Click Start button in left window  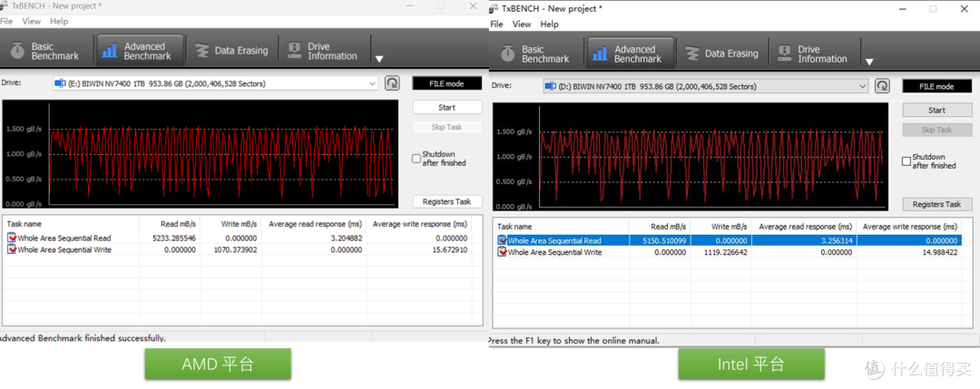coord(446,107)
